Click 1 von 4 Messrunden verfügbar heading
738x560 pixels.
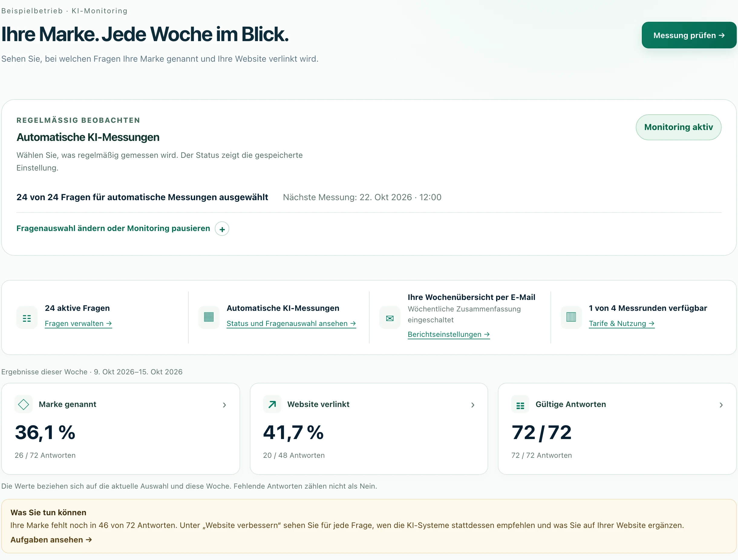coord(648,308)
